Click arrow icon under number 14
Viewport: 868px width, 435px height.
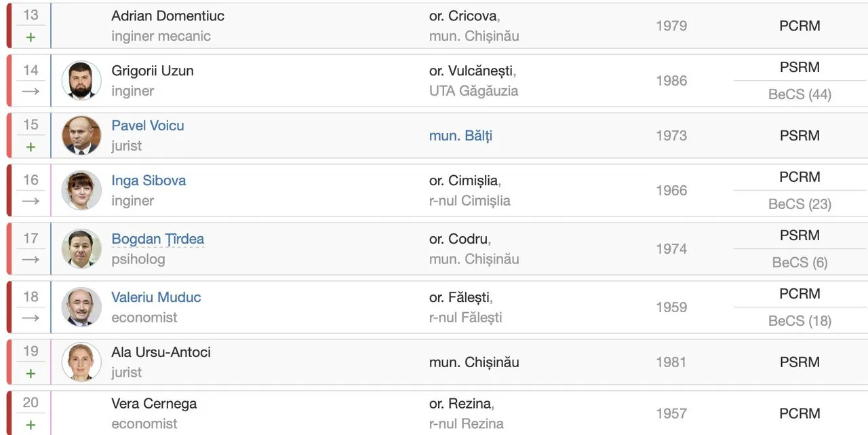(x=31, y=92)
